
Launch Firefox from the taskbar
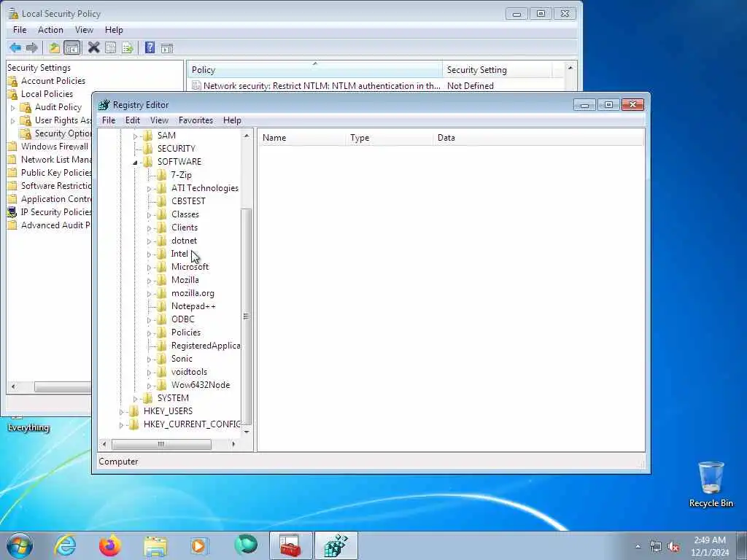pyautogui.click(x=110, y=545)
